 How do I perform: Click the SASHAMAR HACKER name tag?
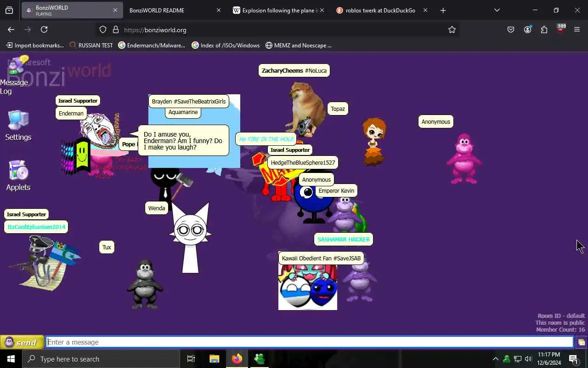click(x=344, y=239)
